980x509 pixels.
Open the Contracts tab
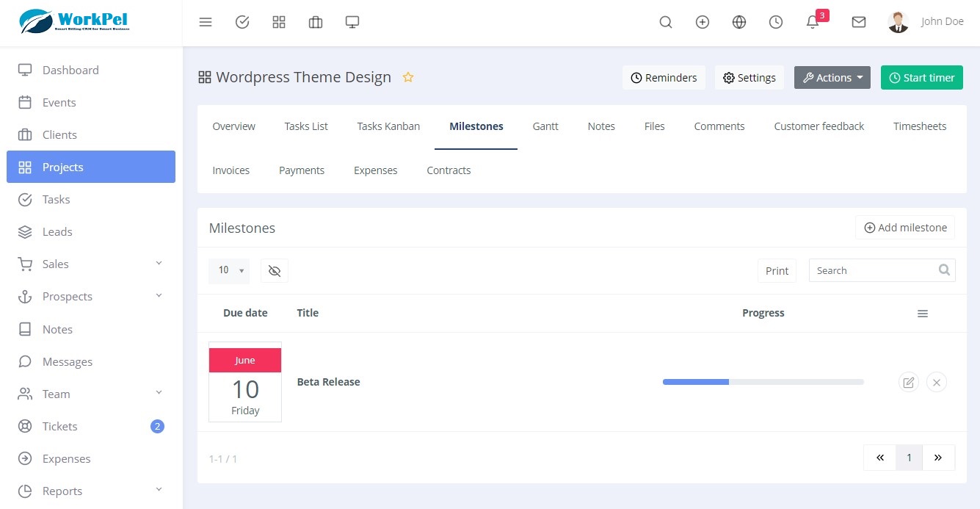449,170
